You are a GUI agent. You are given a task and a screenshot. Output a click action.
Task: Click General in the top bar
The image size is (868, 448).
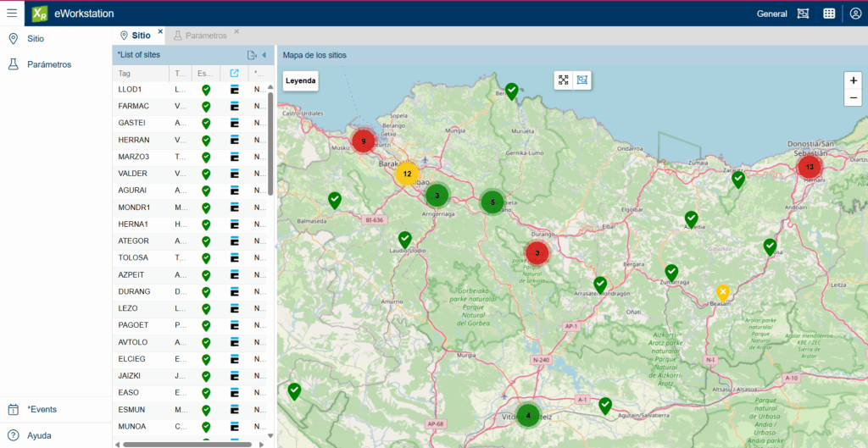(x=771, y=14)
